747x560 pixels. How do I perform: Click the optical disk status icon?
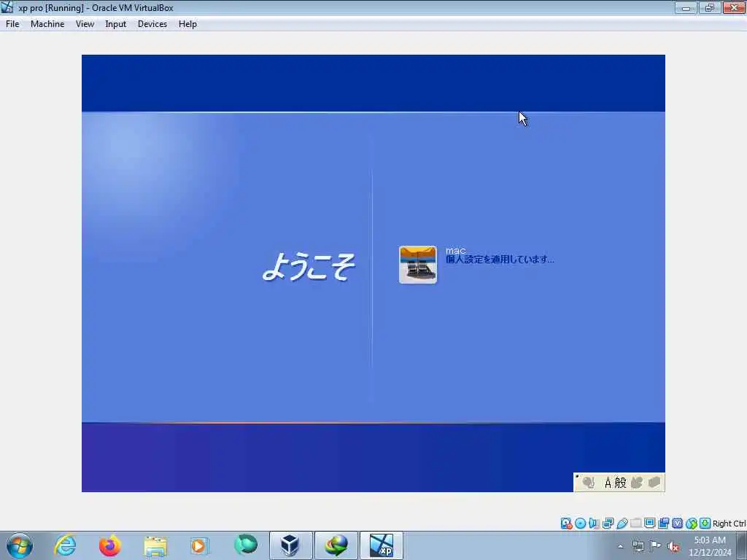click(580, 524)
